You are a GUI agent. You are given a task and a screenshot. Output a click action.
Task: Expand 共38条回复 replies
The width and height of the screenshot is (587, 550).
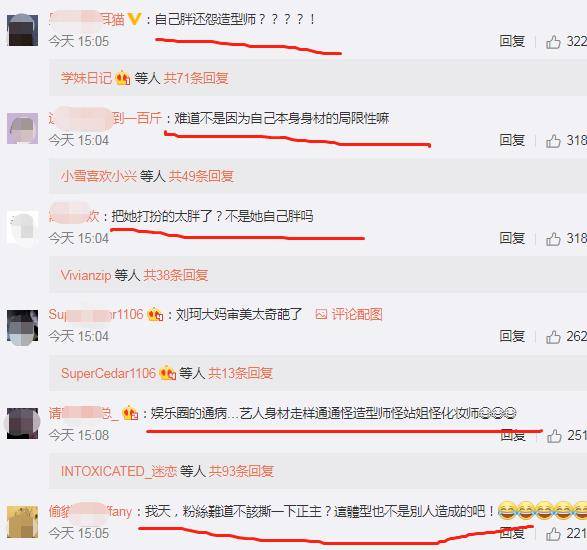[176, 275]
